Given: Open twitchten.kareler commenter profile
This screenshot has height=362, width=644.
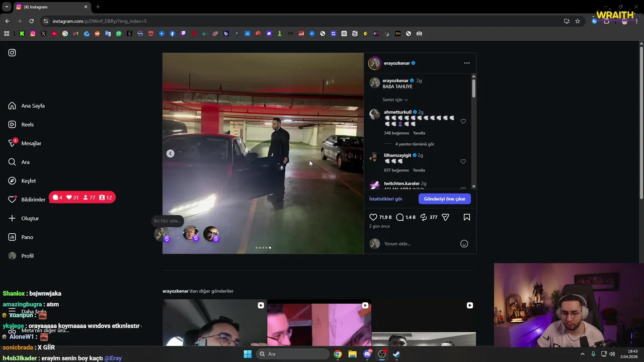Looking at the screenshot, I should 401,184.
